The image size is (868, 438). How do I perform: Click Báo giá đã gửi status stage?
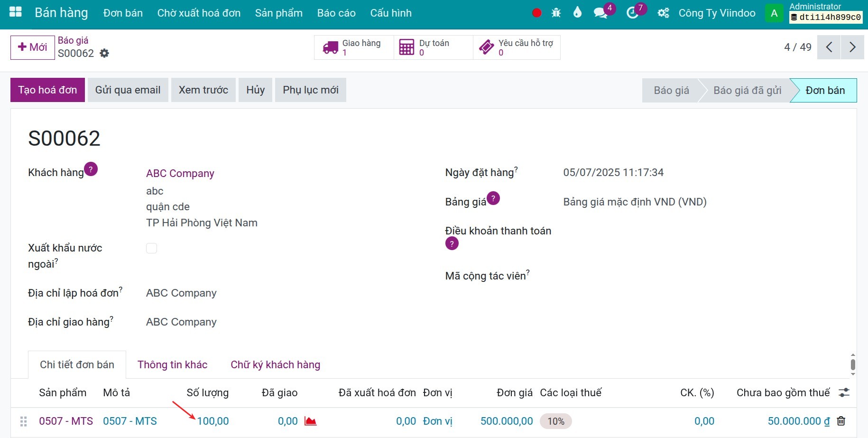point(747,90)
